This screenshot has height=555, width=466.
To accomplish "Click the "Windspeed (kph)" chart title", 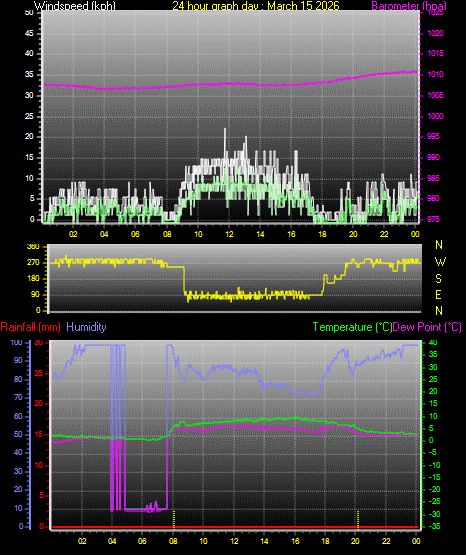I will point(75,5).
